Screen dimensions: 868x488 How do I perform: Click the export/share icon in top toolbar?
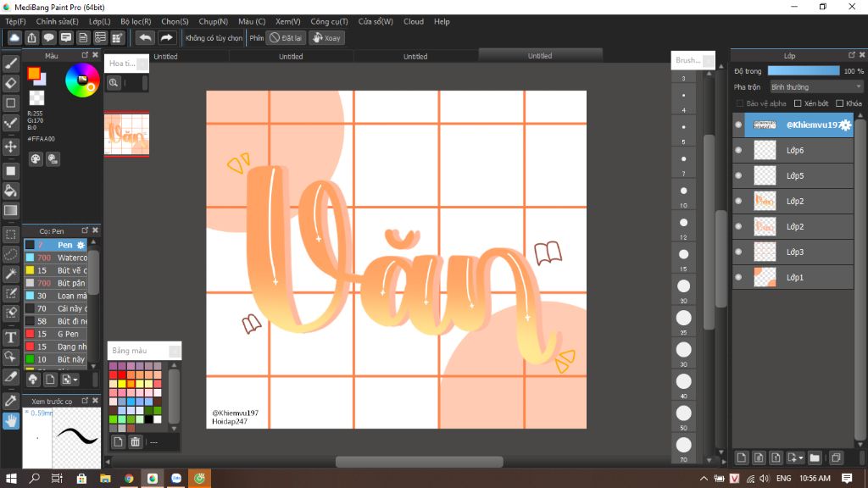(31, 37)
